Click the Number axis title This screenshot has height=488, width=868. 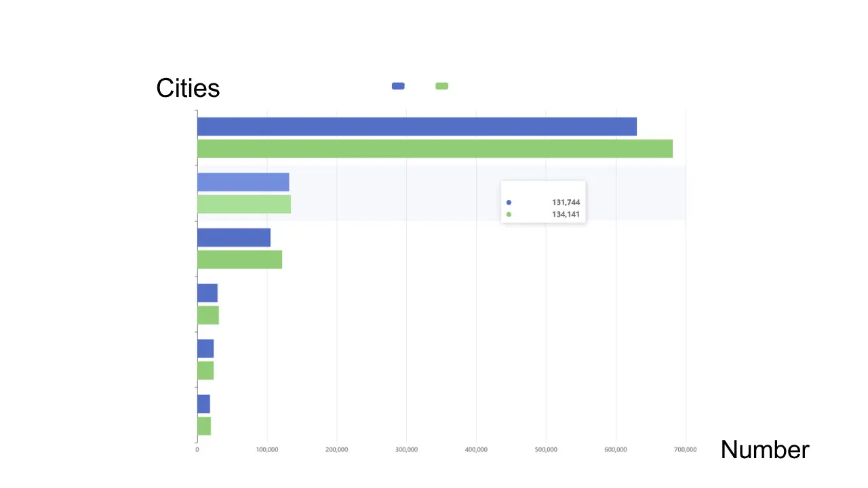pyautogui.click(x=764, y=450)
